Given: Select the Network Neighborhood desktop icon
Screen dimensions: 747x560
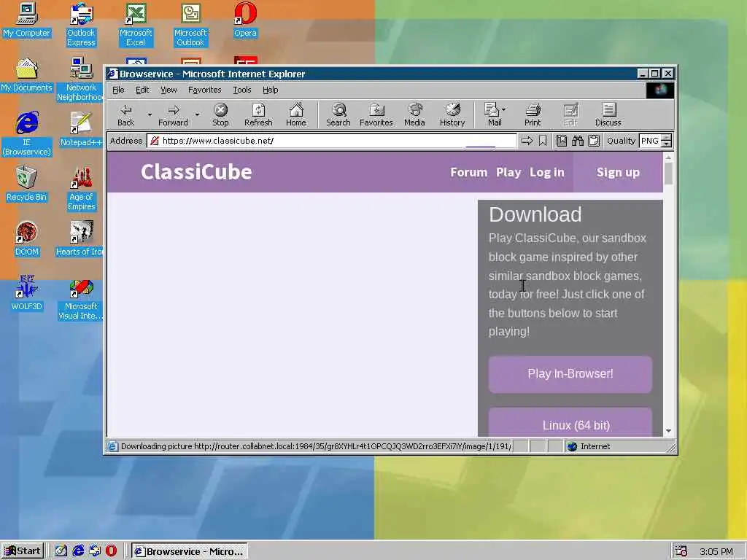Looking at the screenshot, I should pos(81,79).
